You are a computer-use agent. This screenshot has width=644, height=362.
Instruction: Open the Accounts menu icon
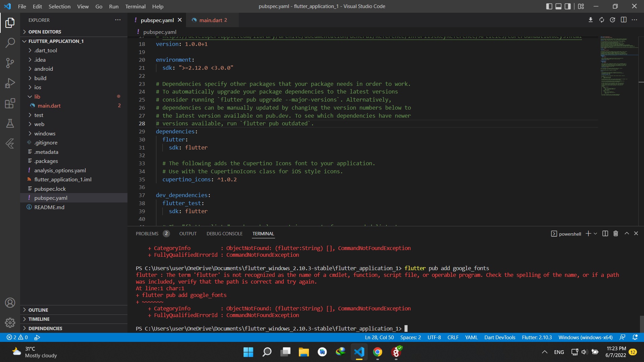[x=10, y=303]
